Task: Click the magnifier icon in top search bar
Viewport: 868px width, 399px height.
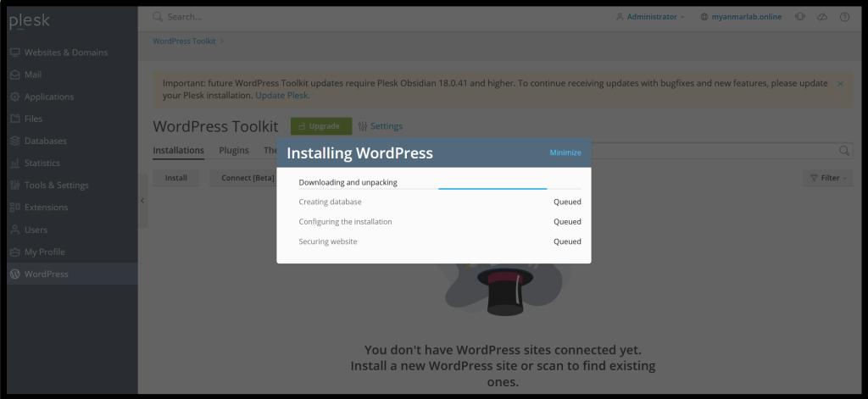Action: (158, 17)
